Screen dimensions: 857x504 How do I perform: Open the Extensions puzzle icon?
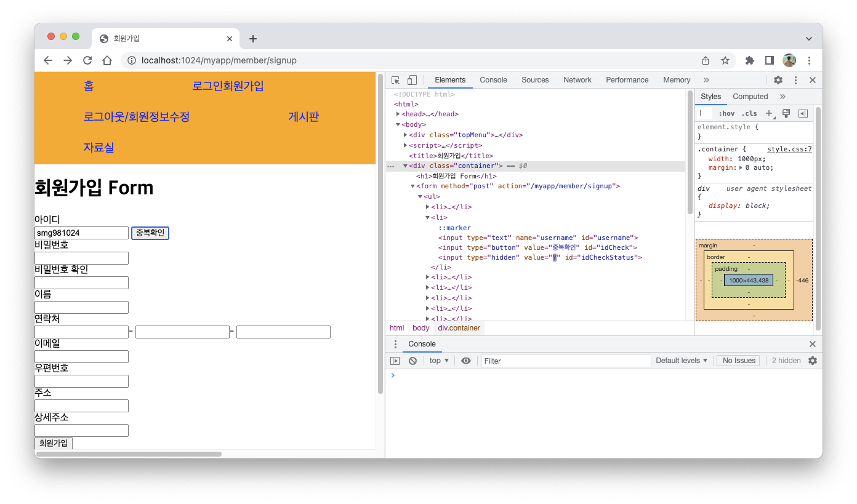pyautogui.click(x=750, y=60)
